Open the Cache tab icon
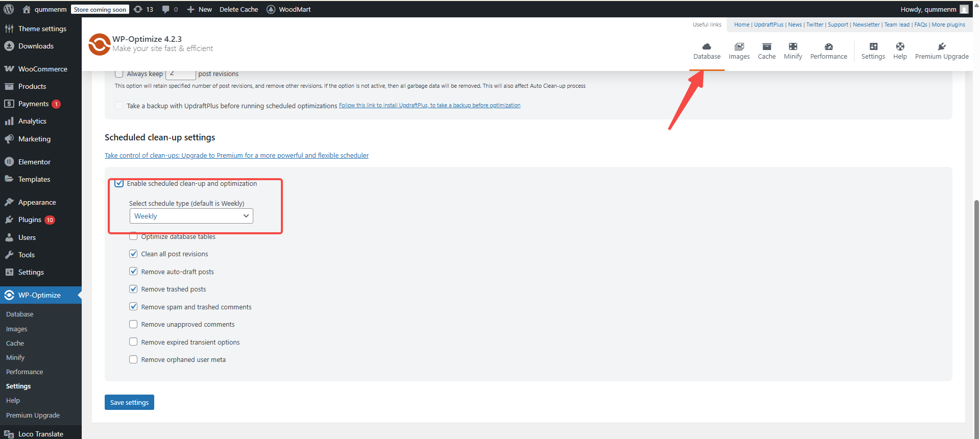The width and height of the screenshot is (980, 439). [767, 47]
